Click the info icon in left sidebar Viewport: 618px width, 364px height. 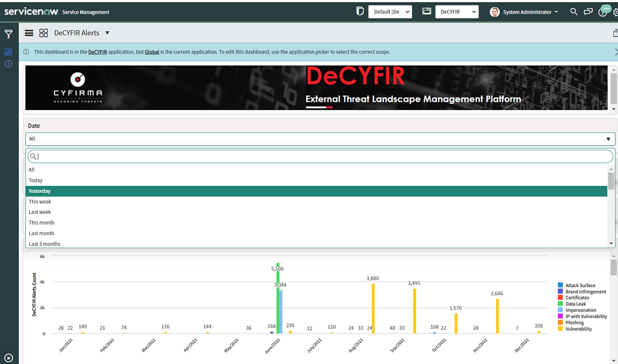(8, 64)
